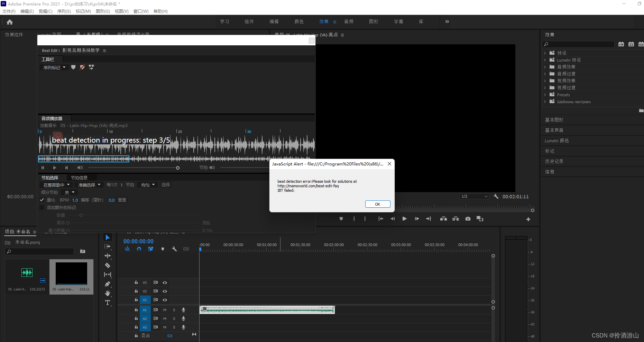This screenshot has height=342, width=644.
Task: Open the 历史记录 panel
Action: coord(554,161)
